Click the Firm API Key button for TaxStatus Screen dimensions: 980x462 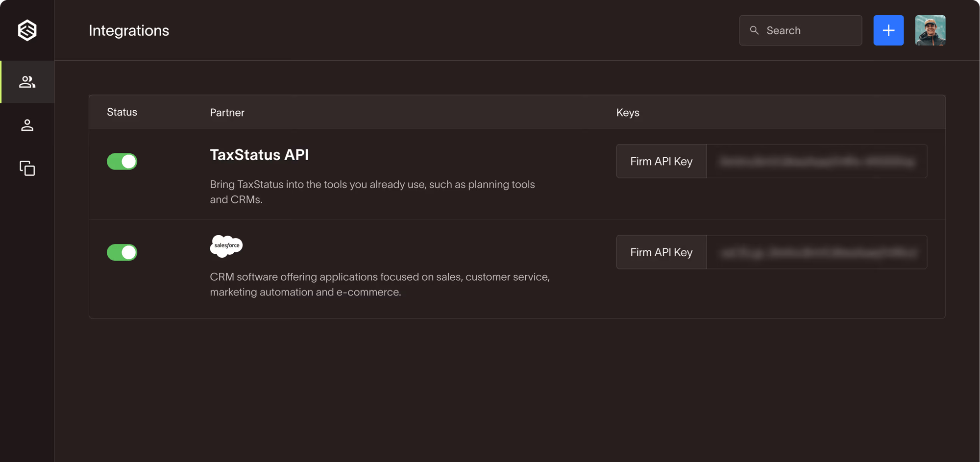pos(661,161)
